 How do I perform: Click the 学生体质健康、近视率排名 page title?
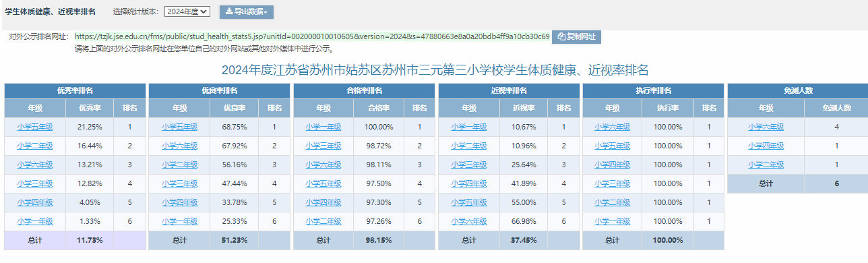[x=51, y=11]
